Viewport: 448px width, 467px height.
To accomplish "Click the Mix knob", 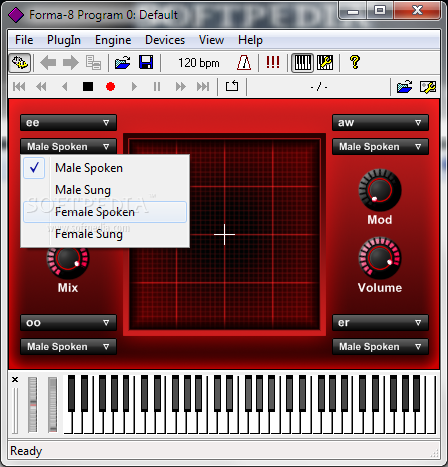I will point(68,260).
